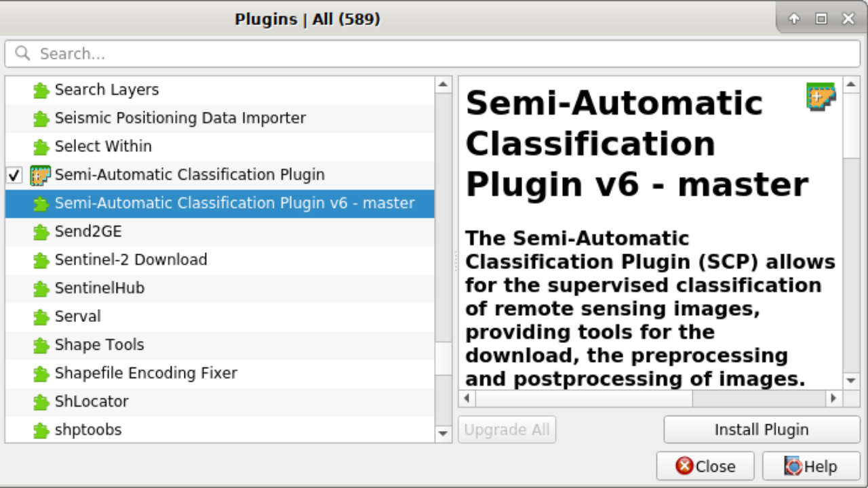This screenshot has width=868, height=488.
Task: Click the SentinelHub plugin puzzle icon
Action: coord(41,289)
